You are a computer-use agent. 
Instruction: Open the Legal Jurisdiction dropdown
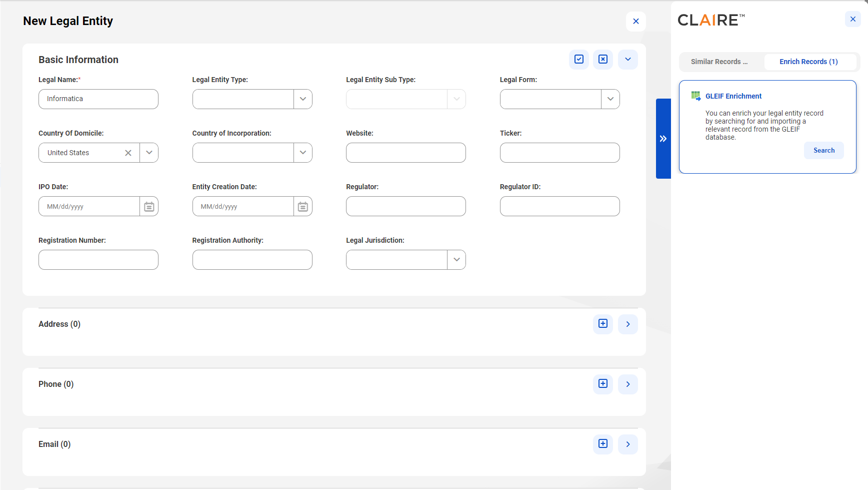[x=456, y=260]
